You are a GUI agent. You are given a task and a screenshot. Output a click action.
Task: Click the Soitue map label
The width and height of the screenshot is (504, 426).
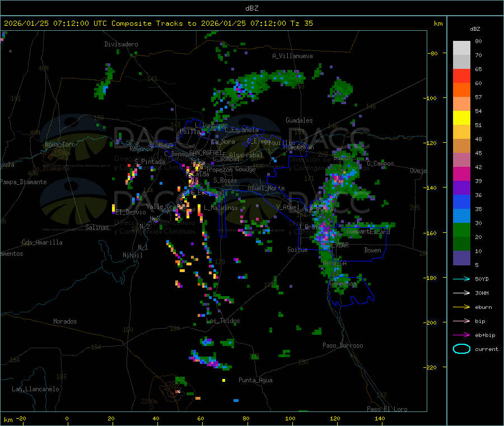297,249
